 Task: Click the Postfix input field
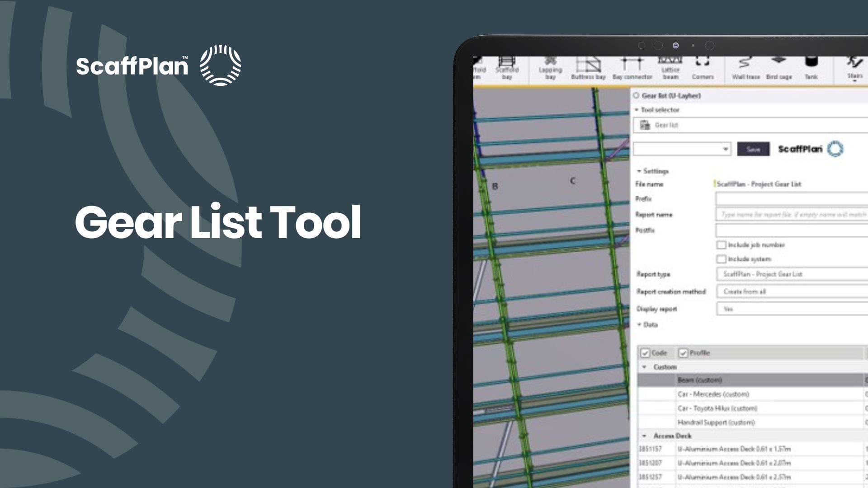(x=792, y=230)
